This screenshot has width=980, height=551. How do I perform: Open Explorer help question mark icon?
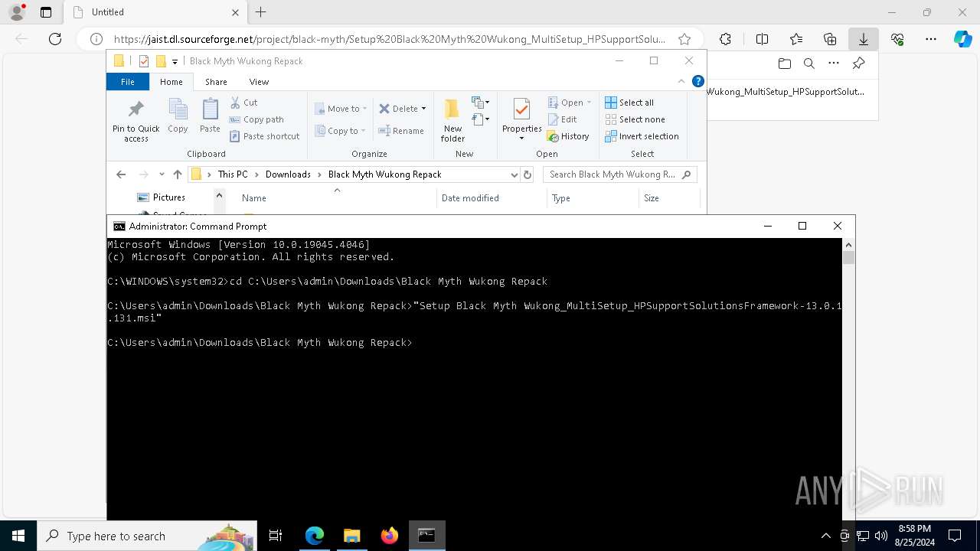(697, 81)
